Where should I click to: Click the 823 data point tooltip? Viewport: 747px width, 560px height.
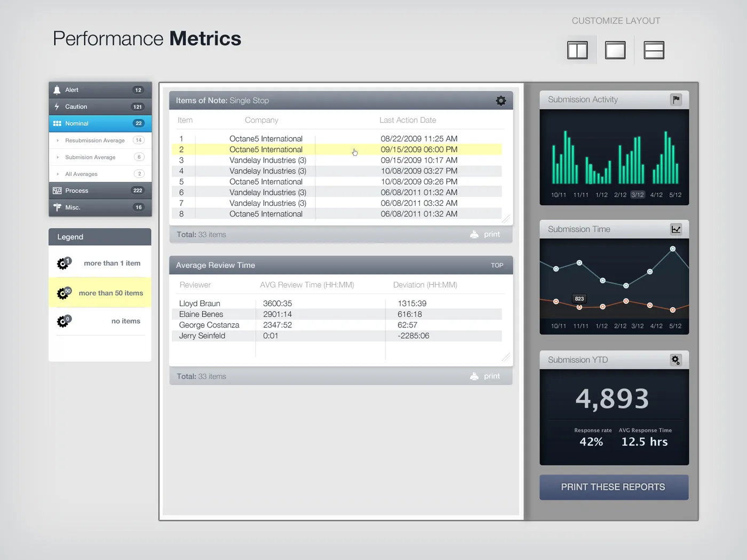[x=579, y=299]
